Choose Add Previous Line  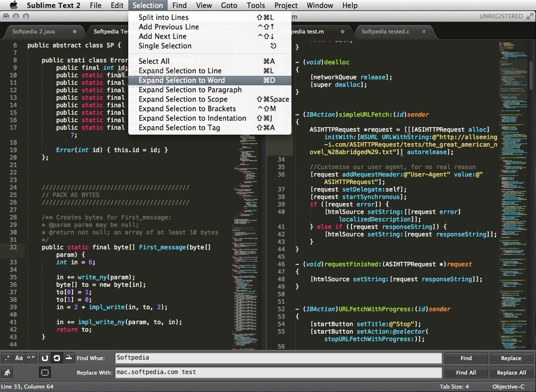pyautogui.click(x=209, y=27)
